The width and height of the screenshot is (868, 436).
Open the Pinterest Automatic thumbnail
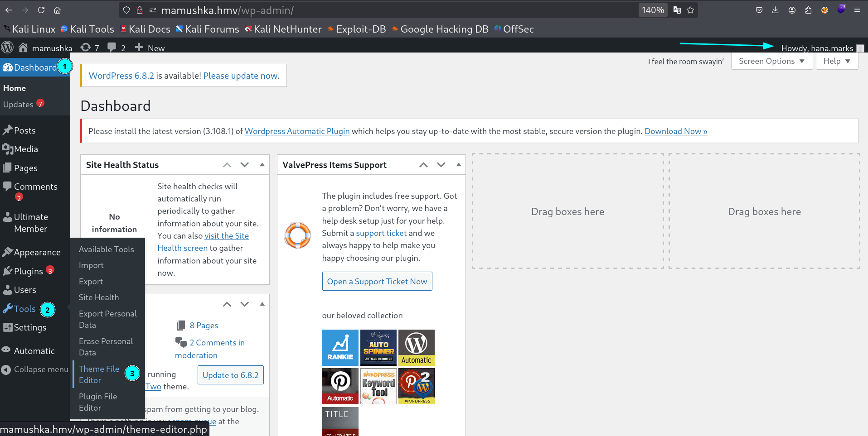[x=340, y=386]
